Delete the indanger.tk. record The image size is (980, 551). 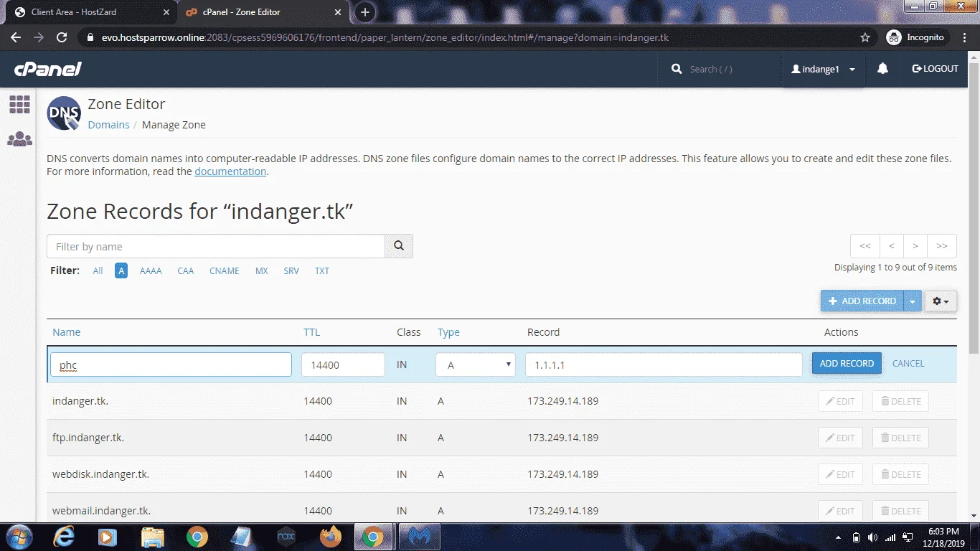click(x=900, y=402)
